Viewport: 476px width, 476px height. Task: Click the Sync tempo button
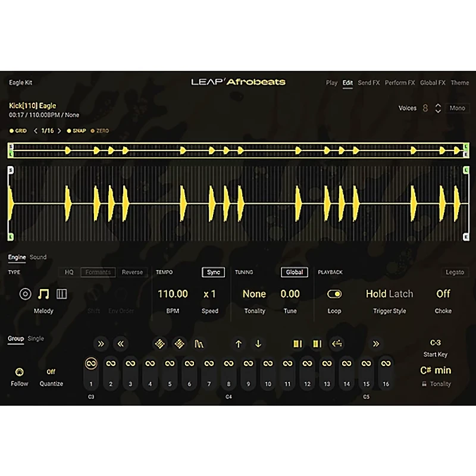click(213, 272)
